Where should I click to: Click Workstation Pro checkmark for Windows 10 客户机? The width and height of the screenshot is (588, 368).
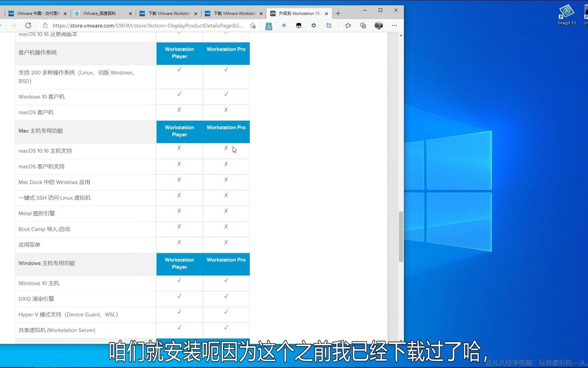pos(226,94)
